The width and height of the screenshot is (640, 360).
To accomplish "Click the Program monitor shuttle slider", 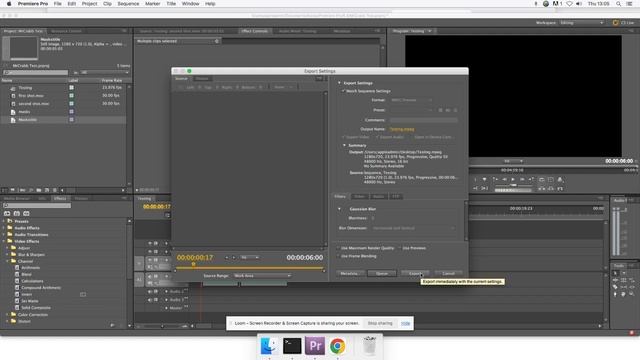I will [x=513, y=185].
